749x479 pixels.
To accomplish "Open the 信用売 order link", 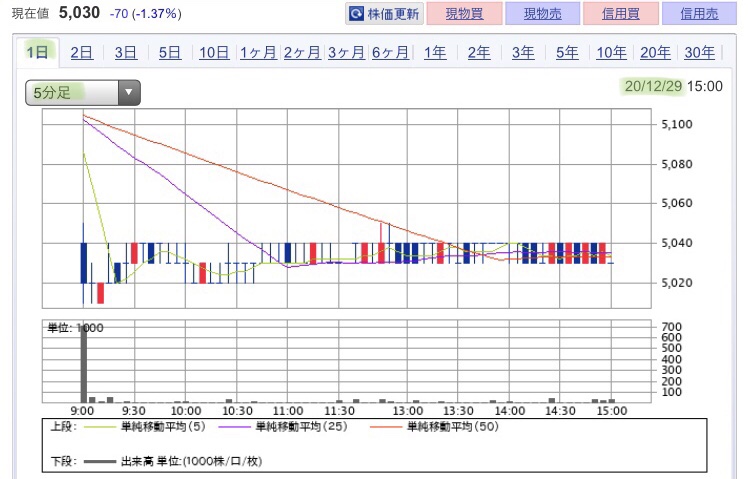I will point(699,13).
